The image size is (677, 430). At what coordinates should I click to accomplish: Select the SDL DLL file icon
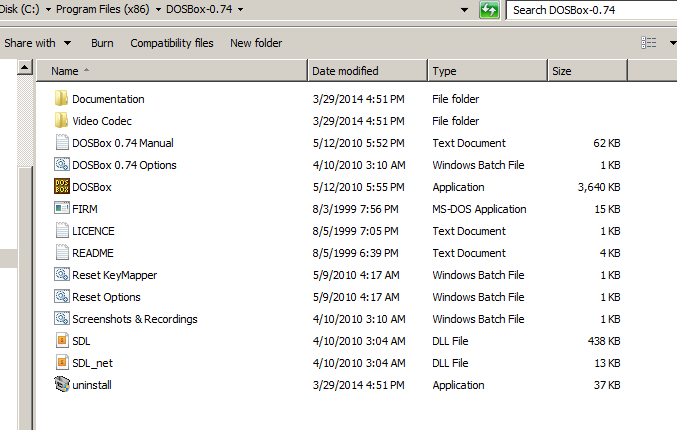62,341
